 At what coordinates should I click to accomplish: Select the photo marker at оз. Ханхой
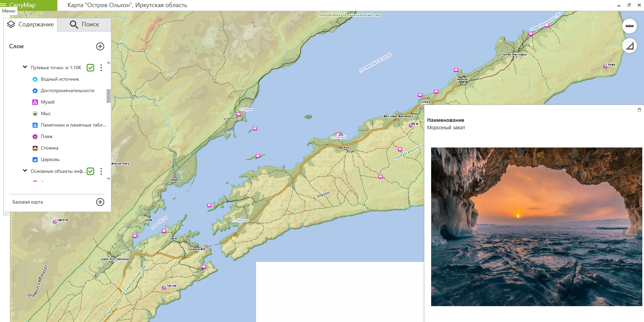338,135
